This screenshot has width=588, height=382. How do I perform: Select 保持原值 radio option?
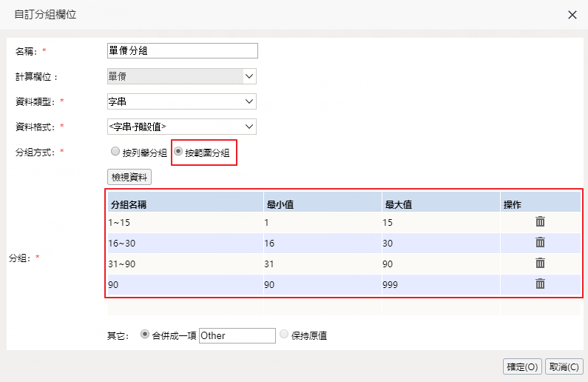point(285,335)
